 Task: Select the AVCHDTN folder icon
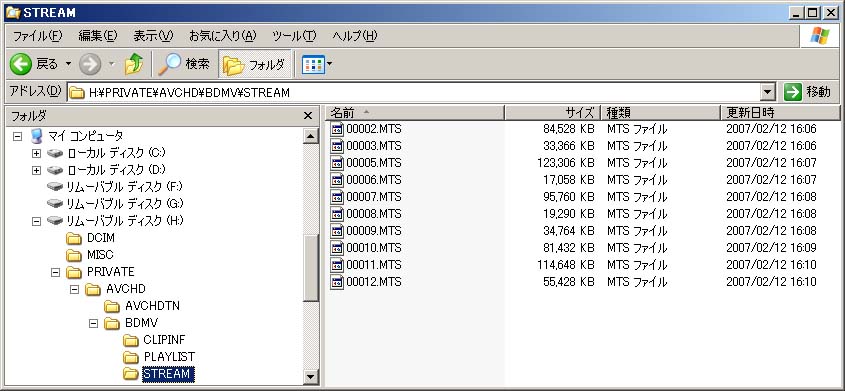tap(112, 306)
